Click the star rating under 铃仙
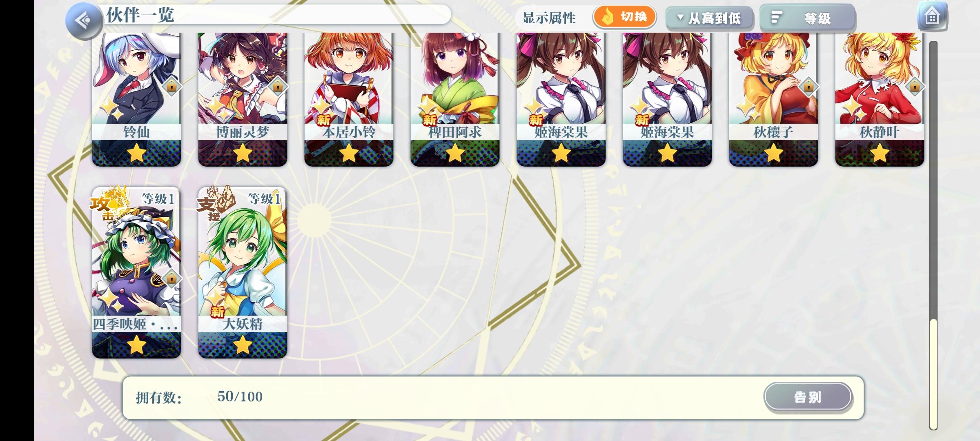 click(136, 154)
